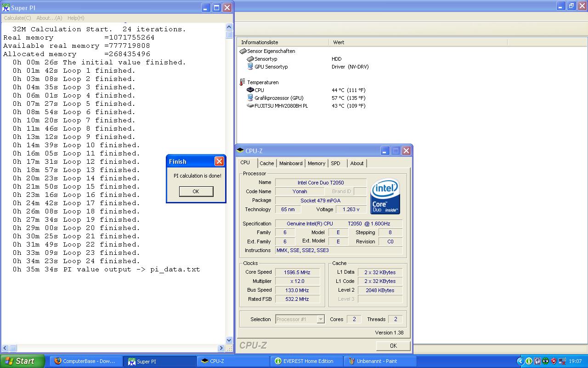Expand hidden system tray icons

(x=520, y=362)
